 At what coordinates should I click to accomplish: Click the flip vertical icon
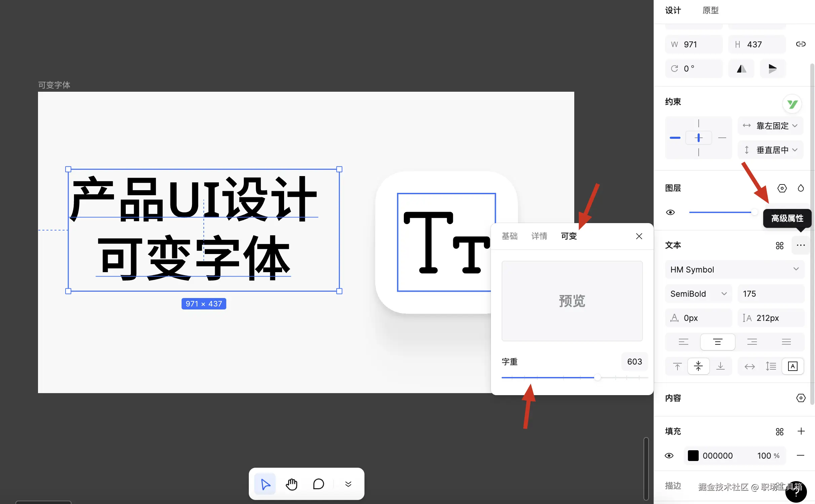click(772, 69)
